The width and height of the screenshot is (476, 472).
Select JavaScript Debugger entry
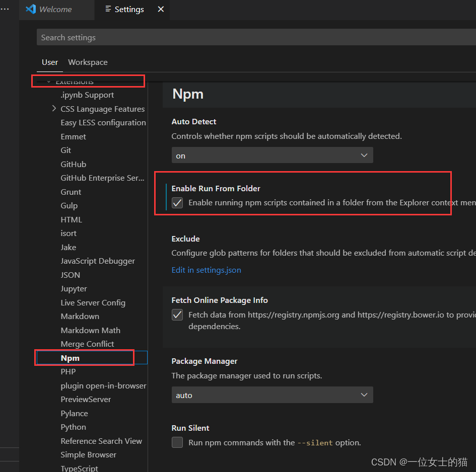(x=97, y=261)
